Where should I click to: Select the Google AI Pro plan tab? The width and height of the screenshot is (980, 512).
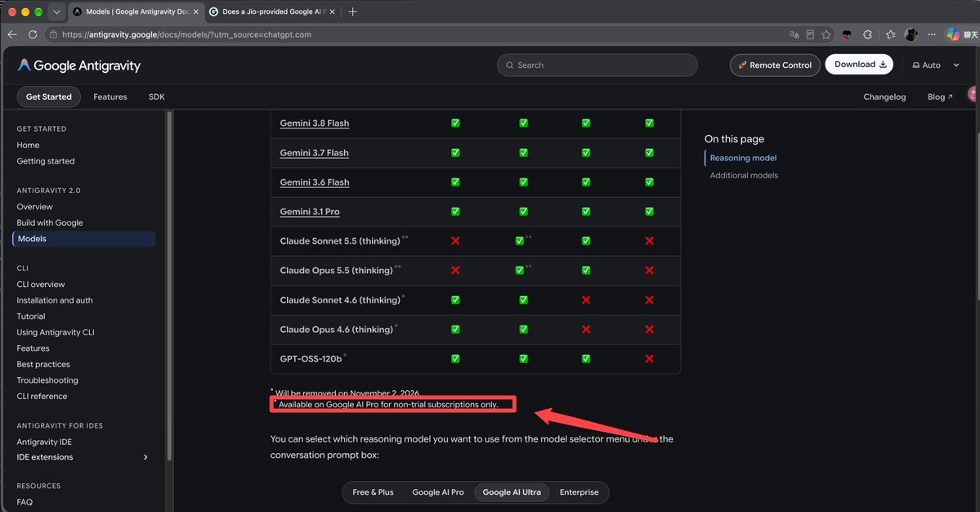(438, 492)
